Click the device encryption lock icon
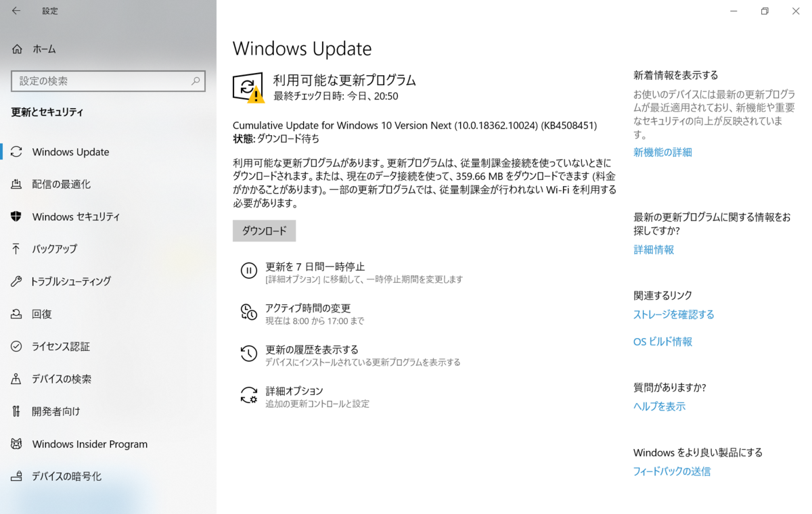Viewport: 812px width, 514px height. pos(17,476)
